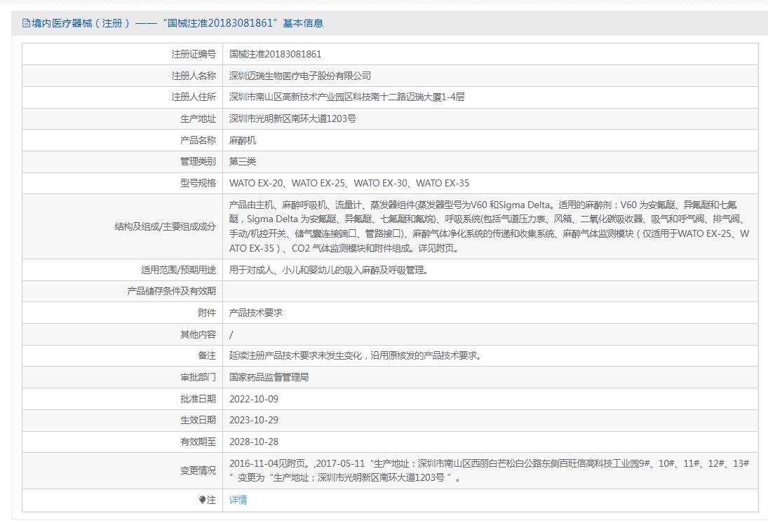Click the 注册人住所 label

194,97
